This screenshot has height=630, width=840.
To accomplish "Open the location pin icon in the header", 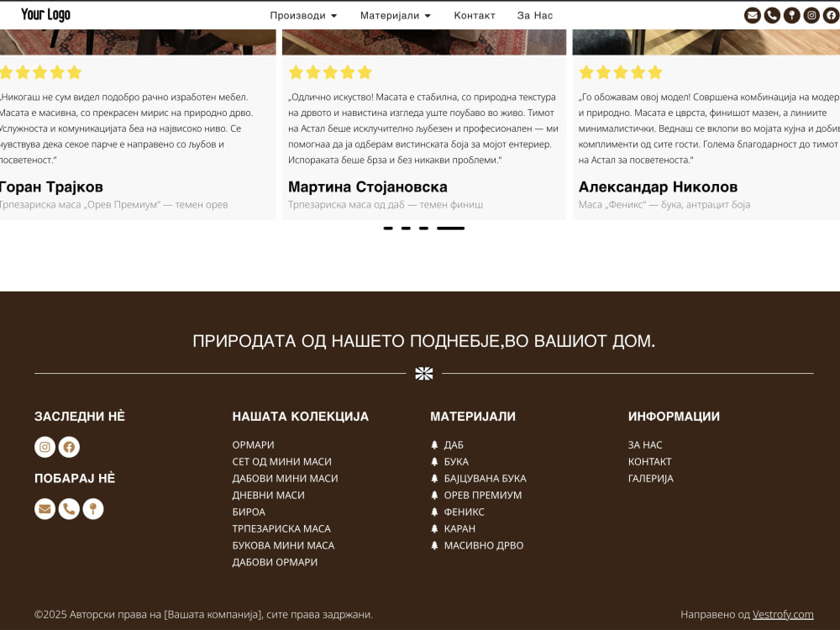I will [x=792, y=15].
